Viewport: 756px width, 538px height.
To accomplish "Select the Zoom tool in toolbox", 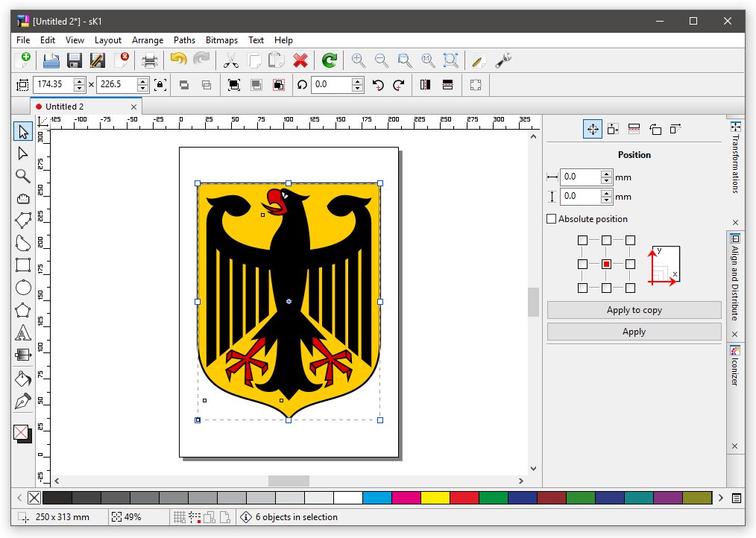I will pyautogui.click(x=23, y=176).
